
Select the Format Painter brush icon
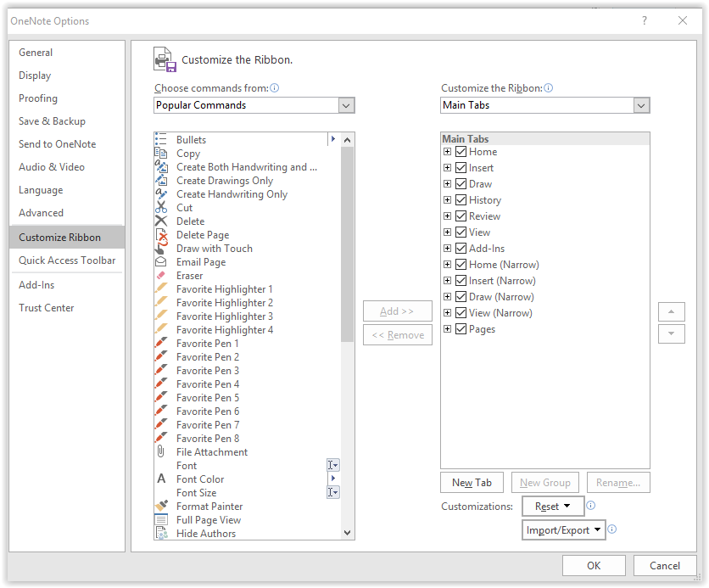[x=161, y=505]
